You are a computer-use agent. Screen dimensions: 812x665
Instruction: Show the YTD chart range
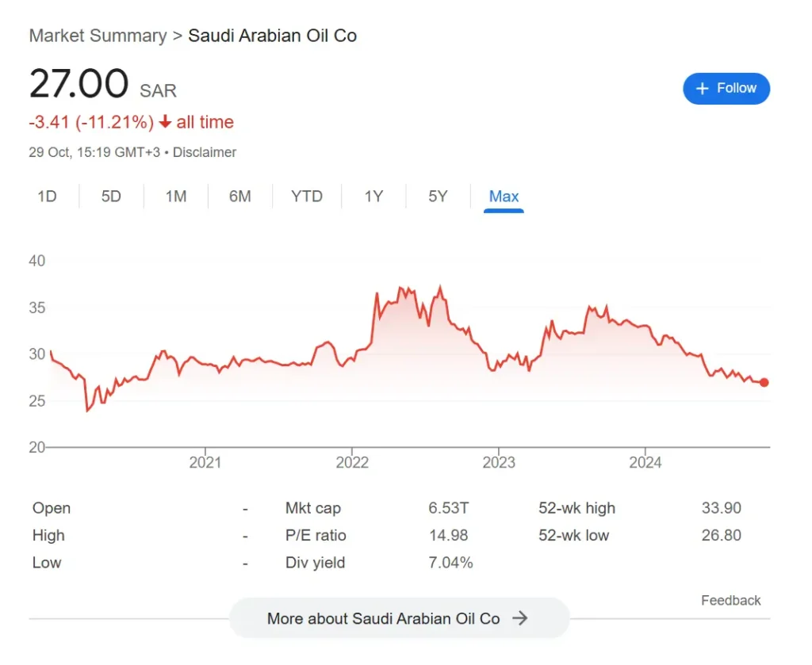point(307,197)
